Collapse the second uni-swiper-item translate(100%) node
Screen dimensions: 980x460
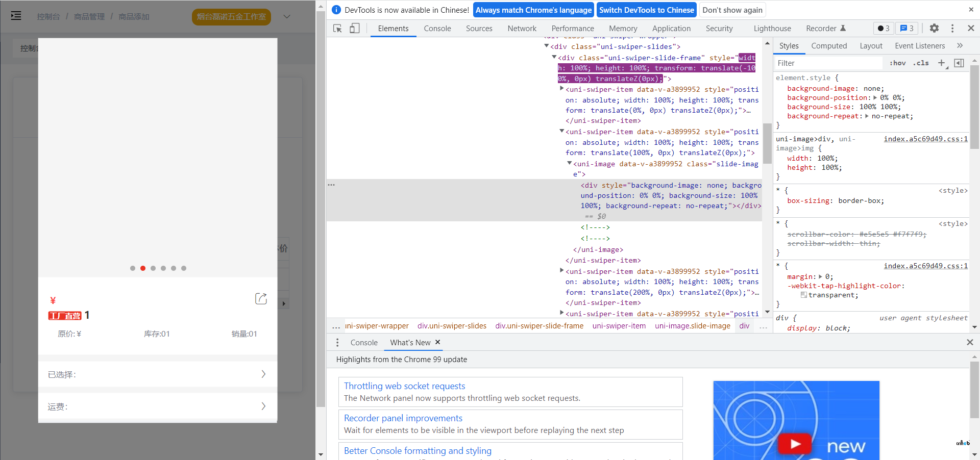point(562,131)
